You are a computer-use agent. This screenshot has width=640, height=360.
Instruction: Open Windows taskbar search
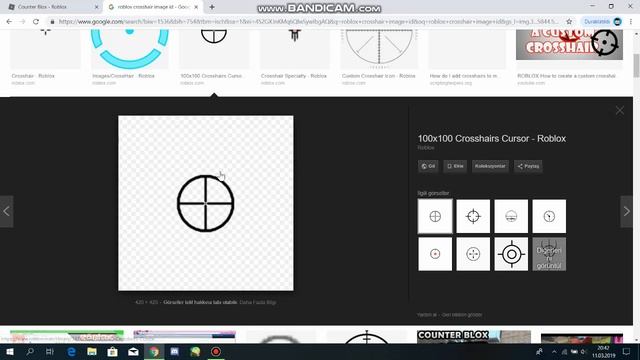(x=30, y=352)
